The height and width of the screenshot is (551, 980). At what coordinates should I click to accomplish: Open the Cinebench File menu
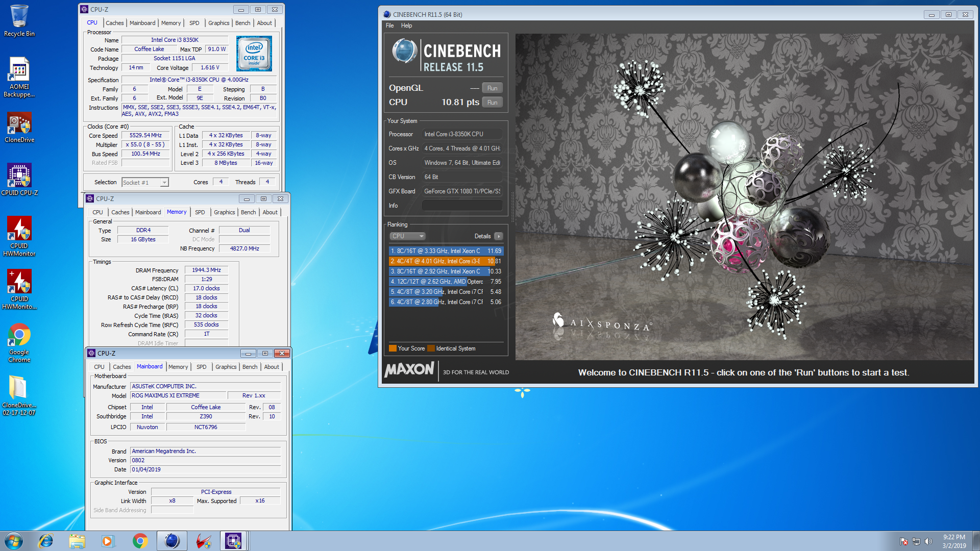pos(389,26)
